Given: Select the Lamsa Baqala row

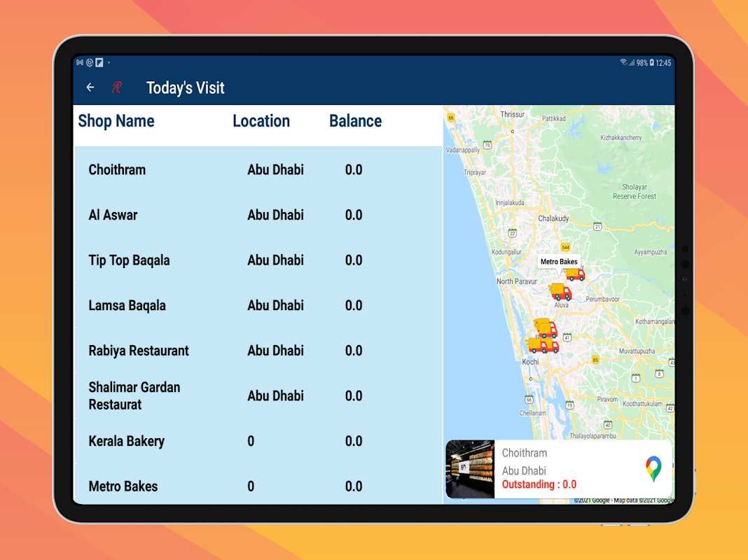Looking at the screenshot, I should 258,305.
